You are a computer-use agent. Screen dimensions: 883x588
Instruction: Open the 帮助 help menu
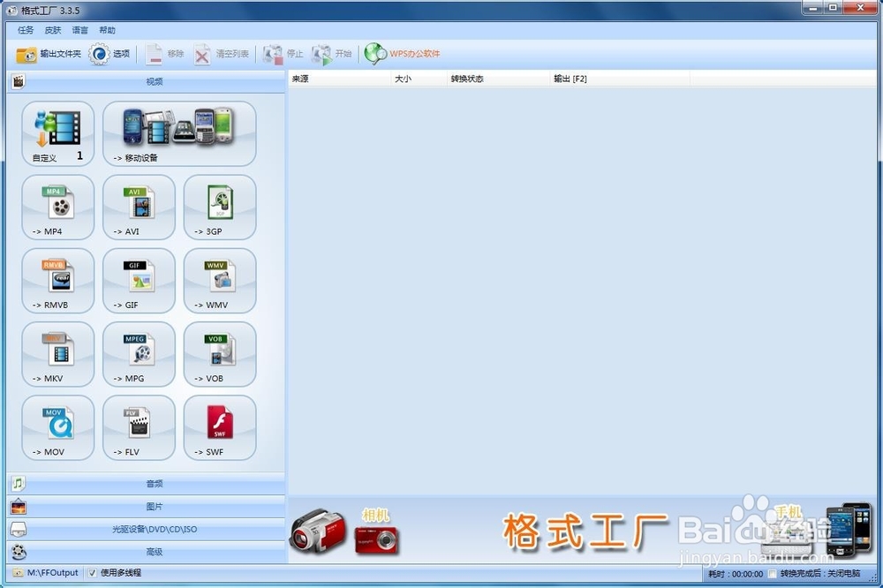(x=107, y=29)
